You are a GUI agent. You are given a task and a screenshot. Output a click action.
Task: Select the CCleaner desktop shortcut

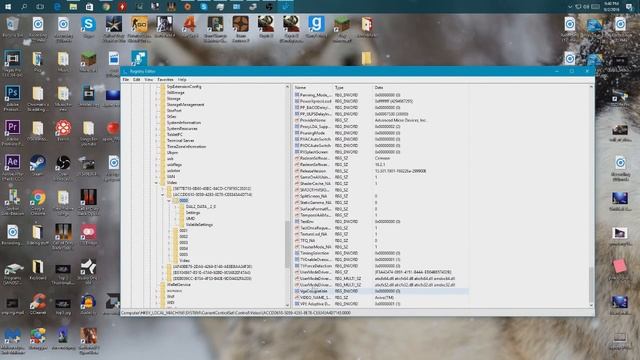[x=38, y=302]
